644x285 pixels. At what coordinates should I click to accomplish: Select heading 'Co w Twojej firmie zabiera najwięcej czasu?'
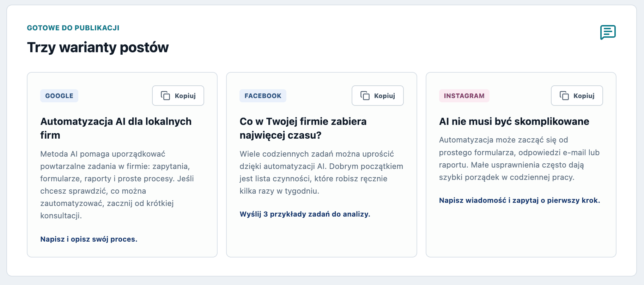[303, 128]
